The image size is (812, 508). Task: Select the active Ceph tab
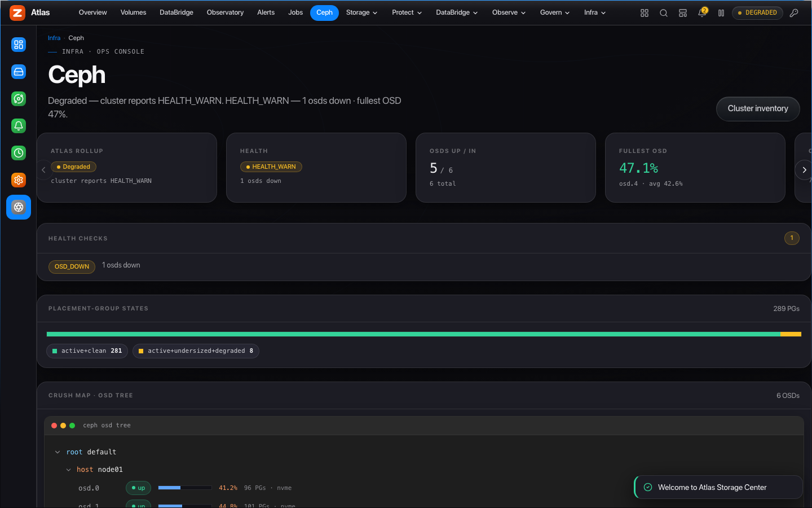click(325, 12)
